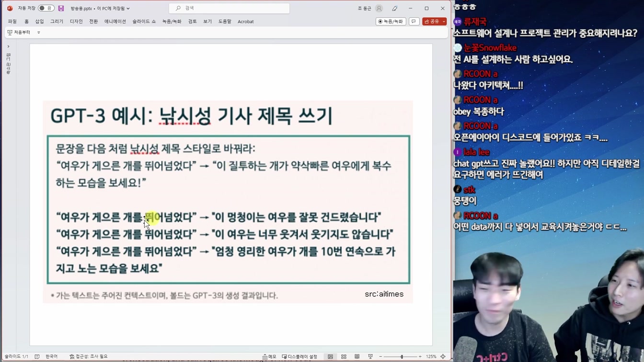The height and width of the screenshot is (362, 644).
Task: Open the 디자인 ribbon tab
Action: (x=76, y=22)
